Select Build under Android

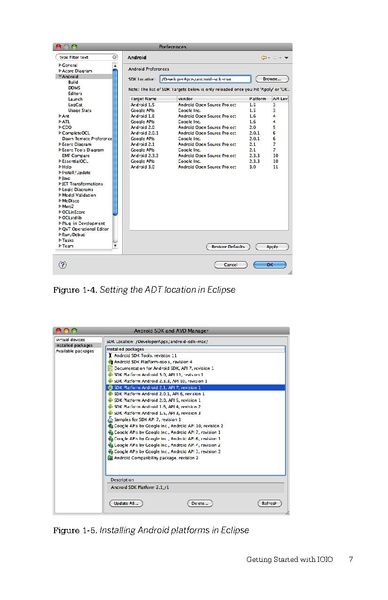73,82
